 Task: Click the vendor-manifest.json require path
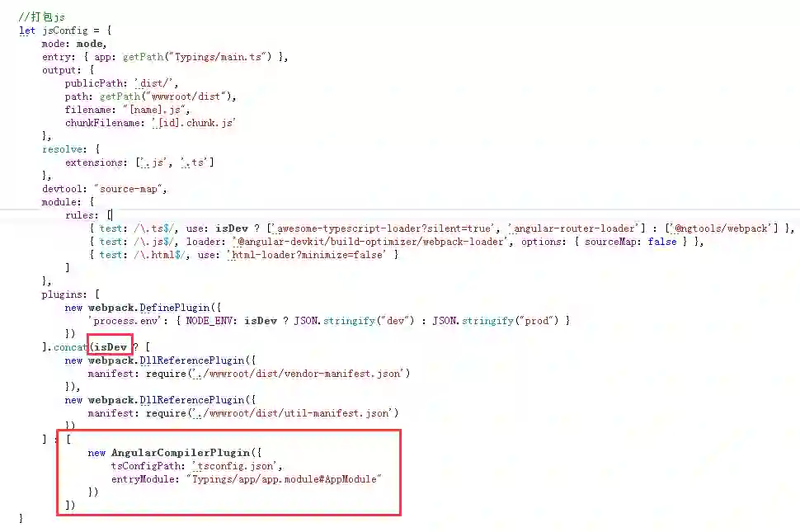[x=301, y=374]
